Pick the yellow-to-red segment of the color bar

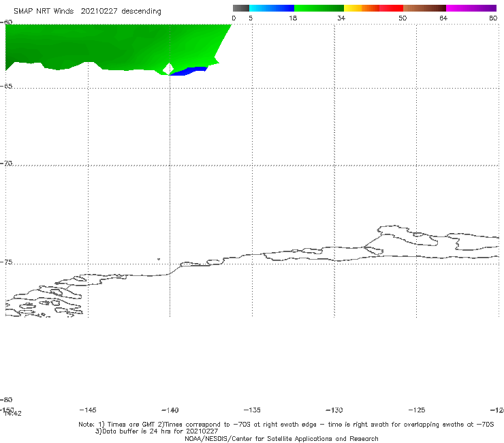pos(373,8)
